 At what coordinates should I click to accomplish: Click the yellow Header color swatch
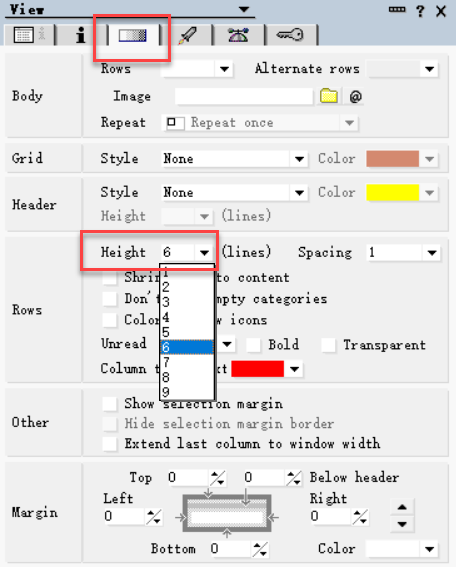(393, 192)
